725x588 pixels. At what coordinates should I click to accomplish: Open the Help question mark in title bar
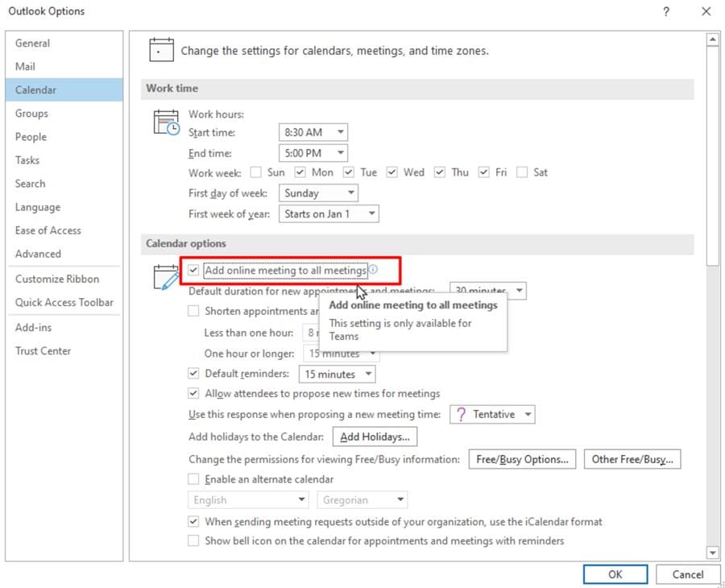pyautogui.click(x=665, y=11)
